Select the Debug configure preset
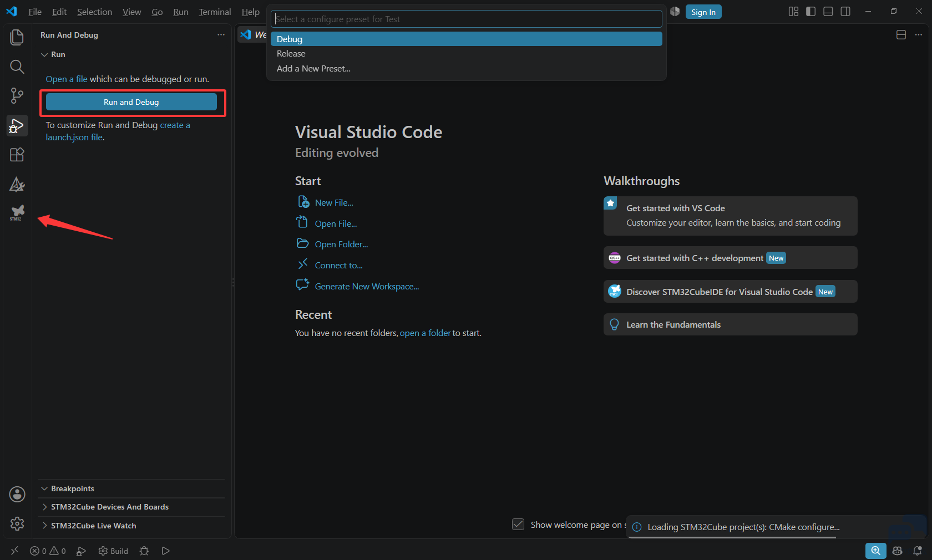The height and width of the screenshot is (560, 932). [466, 39]
